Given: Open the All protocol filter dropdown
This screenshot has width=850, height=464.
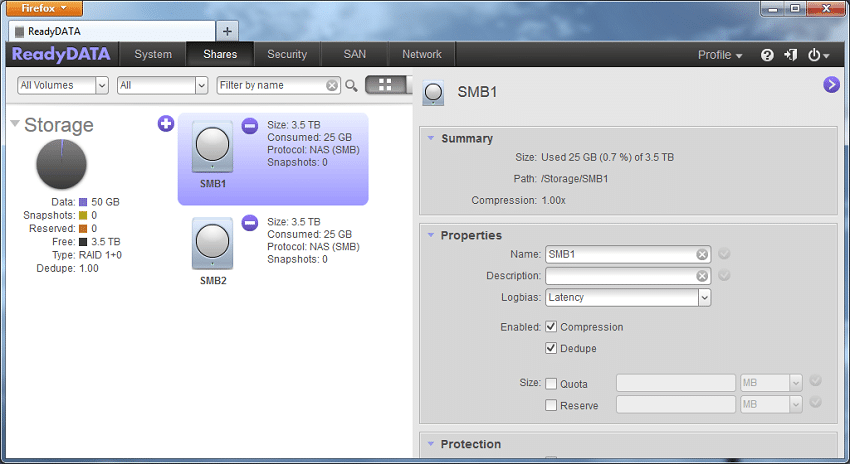Looking at the screenshot, I should [x=163, y=85].
